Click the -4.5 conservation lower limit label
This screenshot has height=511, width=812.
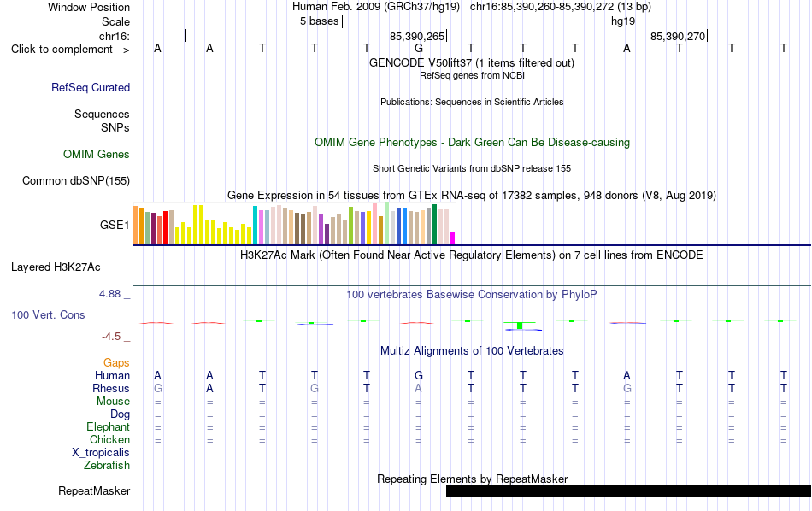(111, 337)
